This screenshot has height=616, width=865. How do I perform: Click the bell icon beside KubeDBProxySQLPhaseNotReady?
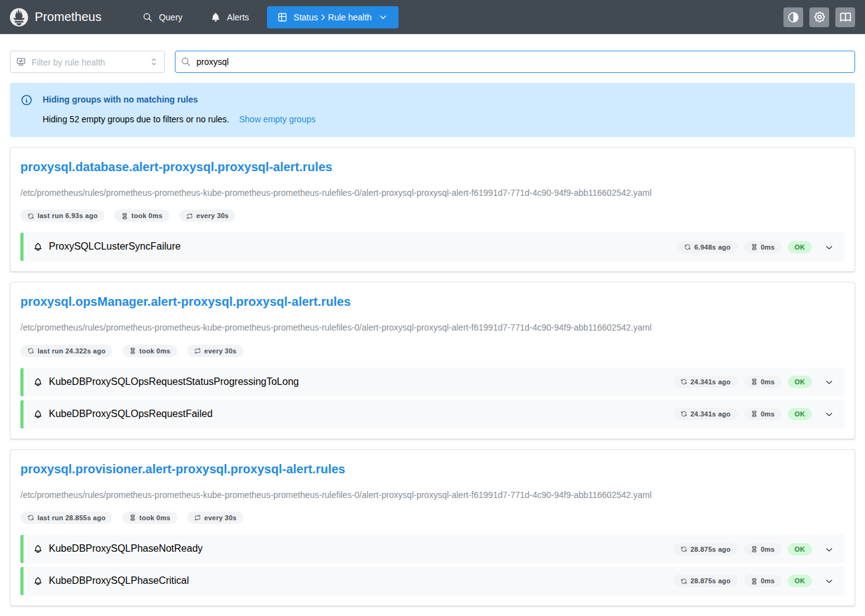point(38,549)
